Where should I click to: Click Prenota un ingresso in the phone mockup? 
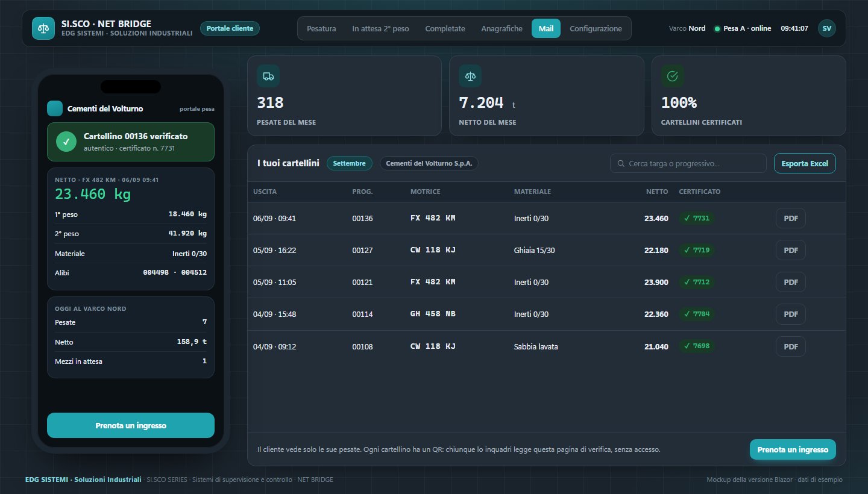[131, 425]
